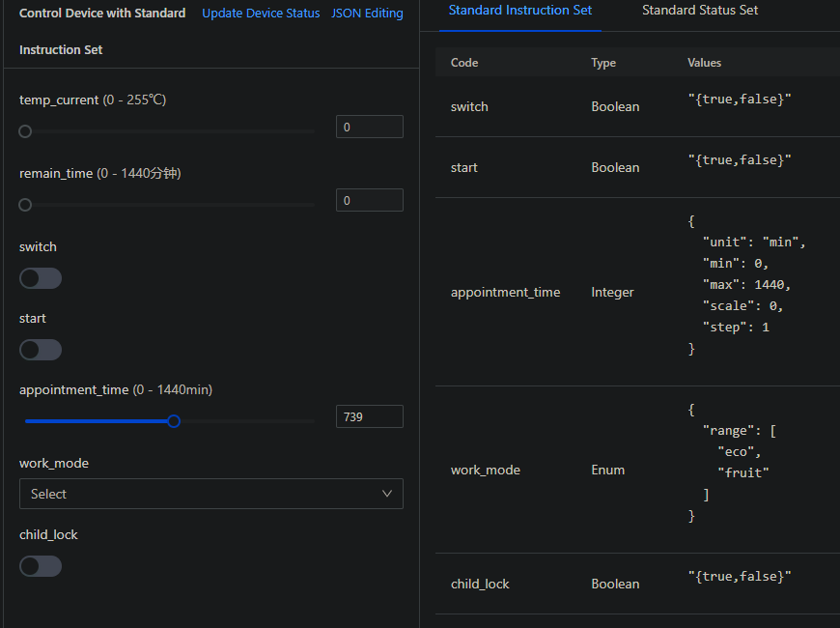Click the temp_current slider handle
This screenshot has height=628, width=840.
[25, 131]
